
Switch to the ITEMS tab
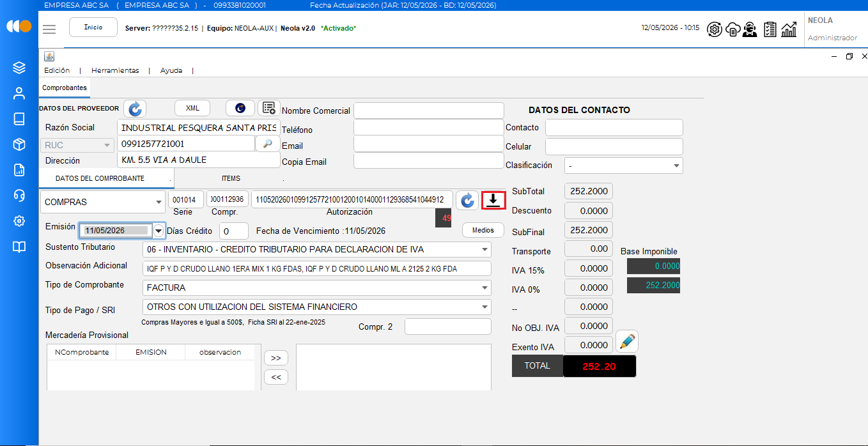pos(231,178)
